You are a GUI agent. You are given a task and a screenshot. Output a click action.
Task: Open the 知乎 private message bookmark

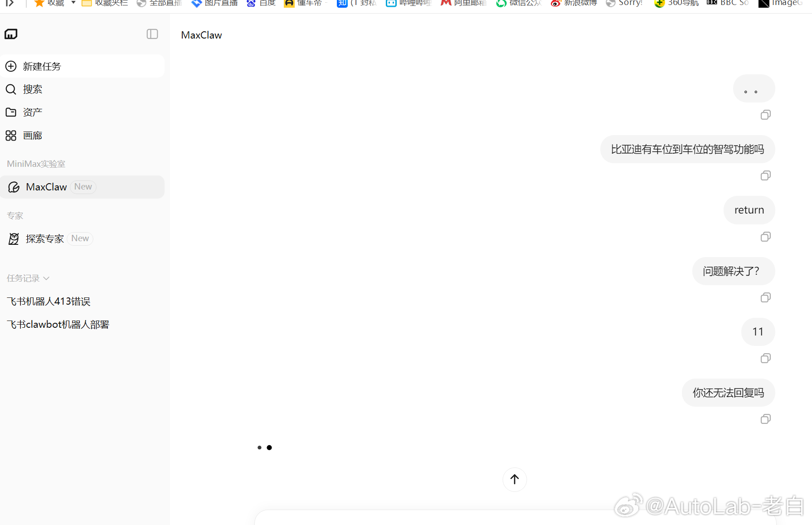click(357, 3)
